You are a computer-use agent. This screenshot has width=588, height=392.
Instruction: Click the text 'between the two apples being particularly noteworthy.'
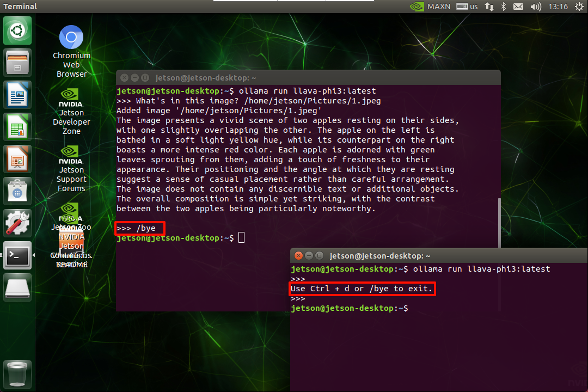[x=246, y=209]
